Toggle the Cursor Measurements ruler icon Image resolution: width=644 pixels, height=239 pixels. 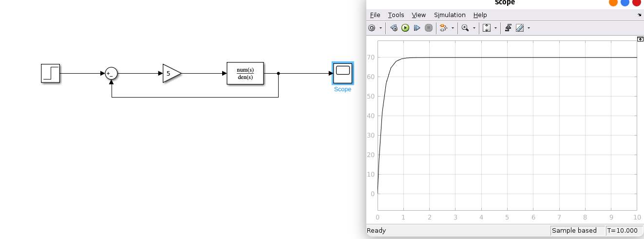(x=519, y=28)
